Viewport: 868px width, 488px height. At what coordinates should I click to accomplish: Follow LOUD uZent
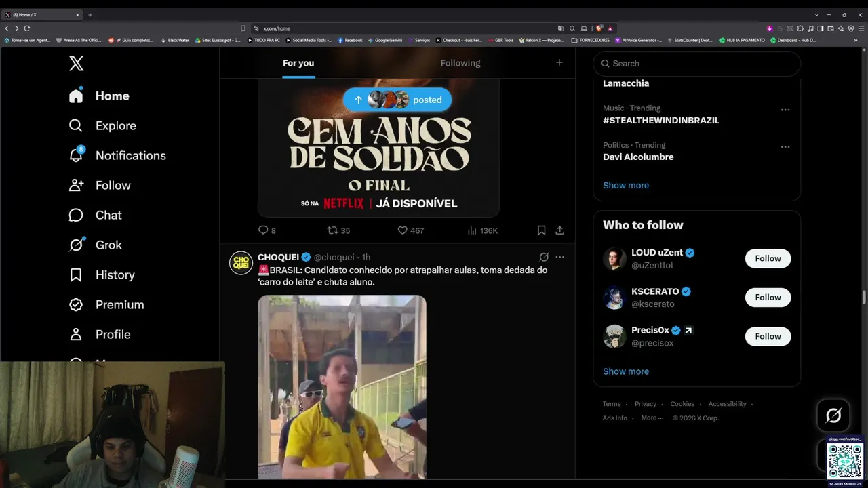pyautogui.click(x=768, y=258)
